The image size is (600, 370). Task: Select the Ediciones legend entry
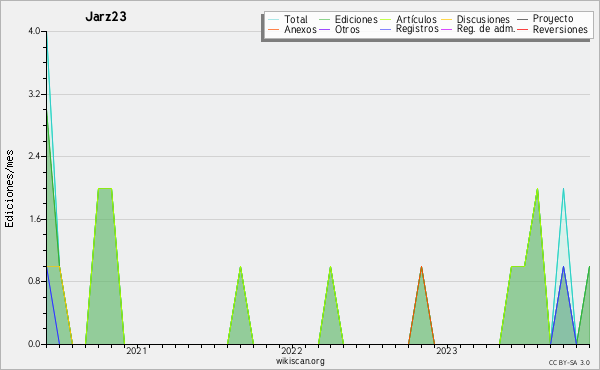pos(356,19)
